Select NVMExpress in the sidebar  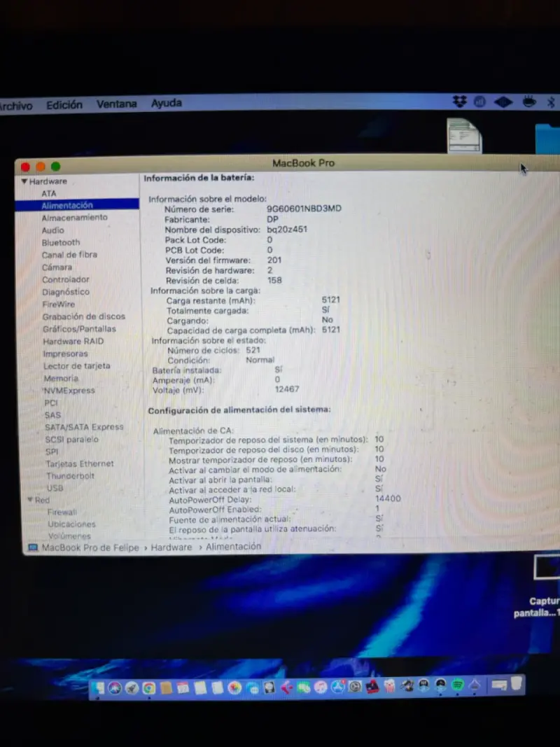point(69,391)
